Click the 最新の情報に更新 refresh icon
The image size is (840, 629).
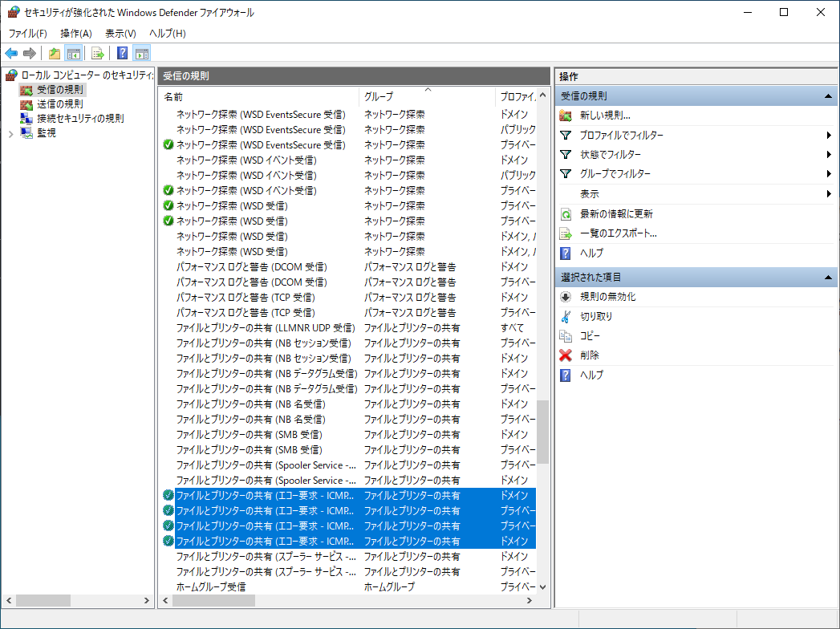[x=565, y=214]
